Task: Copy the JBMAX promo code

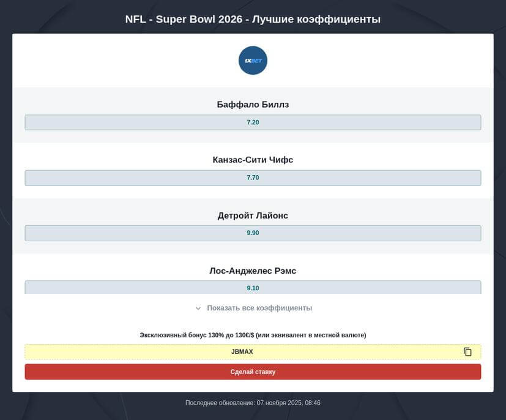Action: point(467,352)
